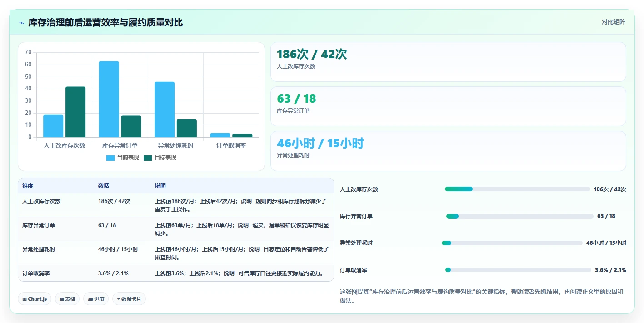Click the 目标表现 bar for 订单取消率
The image size is (644, 323).
pos(242,135)
